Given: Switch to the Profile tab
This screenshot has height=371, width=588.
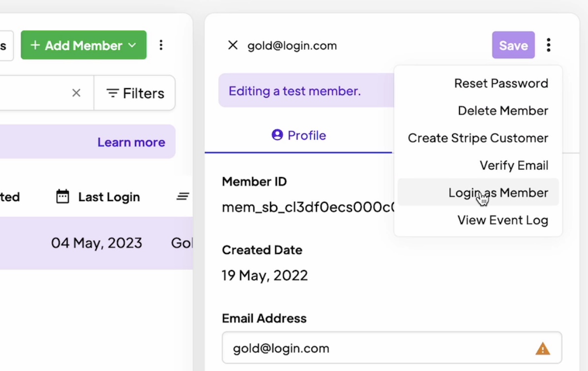Looking at the screenshot, I should [299, 135].
